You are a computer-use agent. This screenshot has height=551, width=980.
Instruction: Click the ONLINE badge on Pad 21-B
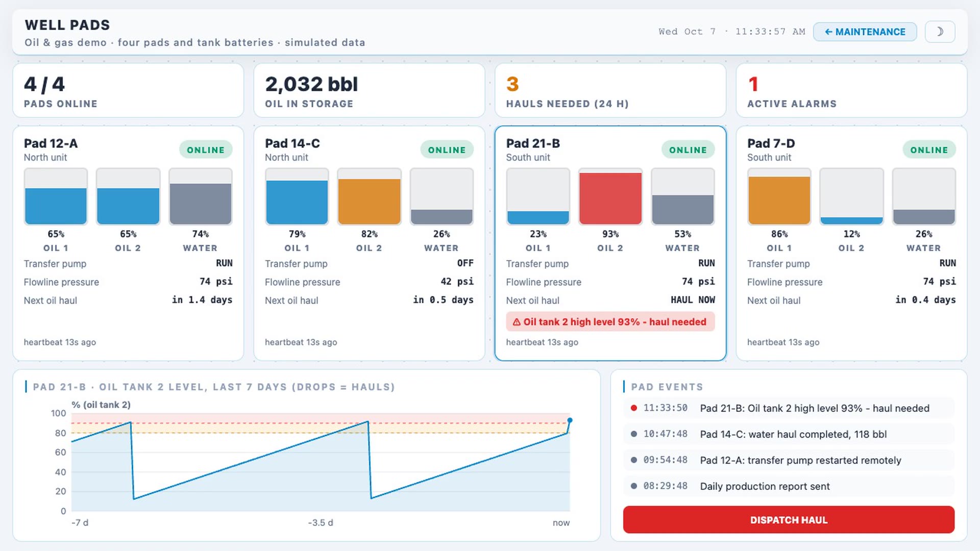coord(688,149)
